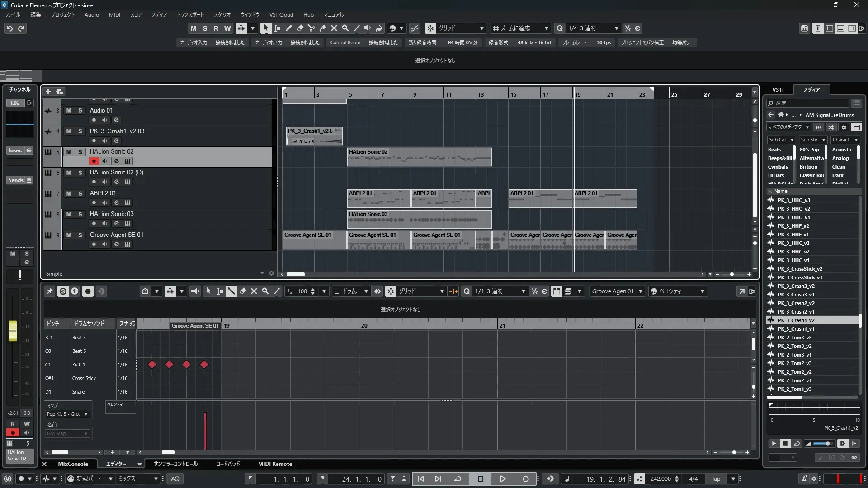Click the Add Track plus icon

click(x=48, y=92)
